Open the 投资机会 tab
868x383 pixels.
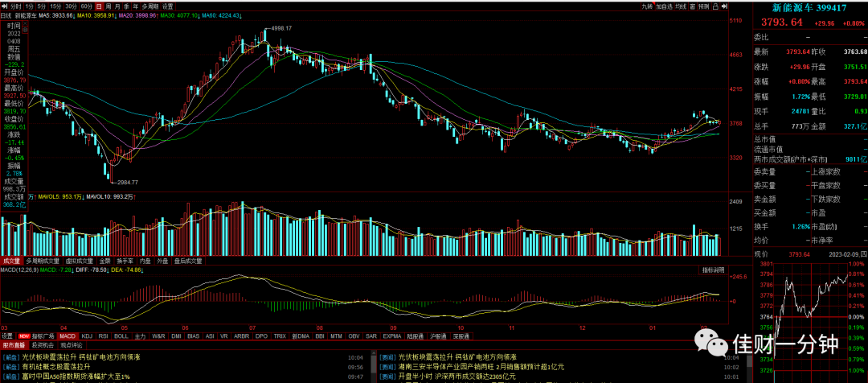click(43, 344)
